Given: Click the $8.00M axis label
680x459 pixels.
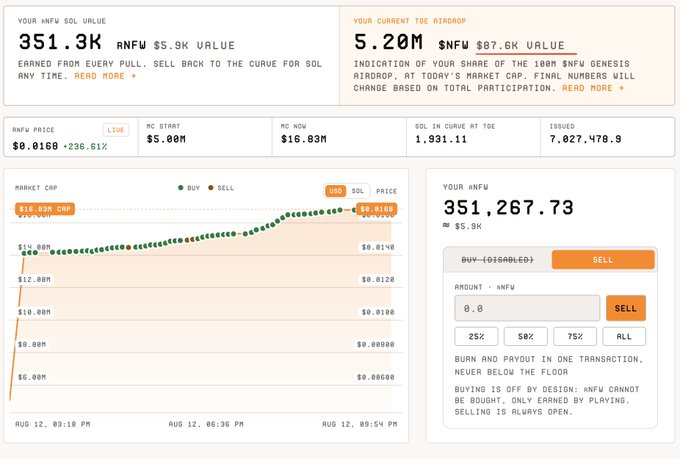Looking at the screenshot, I should pyautogui.click(x=32, y=344).
